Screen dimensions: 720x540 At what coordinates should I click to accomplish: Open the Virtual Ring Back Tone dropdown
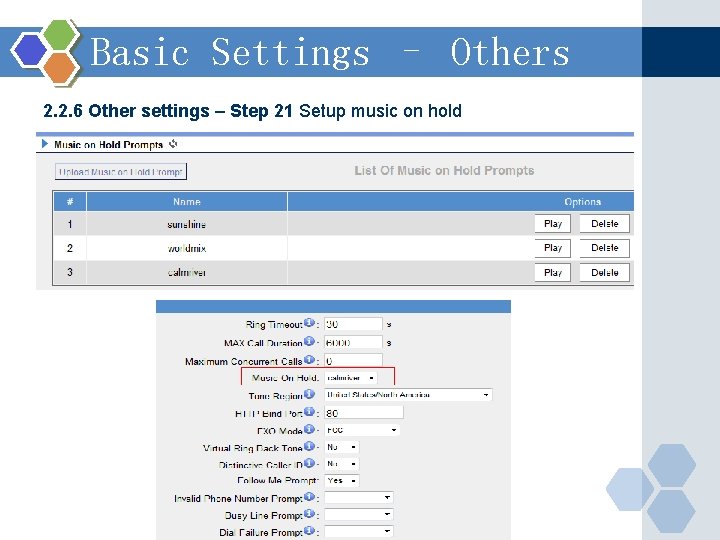pos(342,447)
